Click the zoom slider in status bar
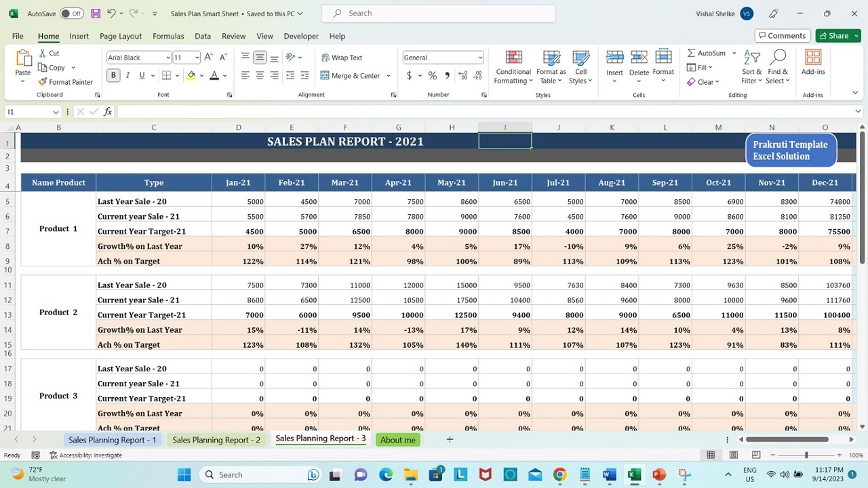This screenshot has height=488, width=868. [x=806, y=455]
